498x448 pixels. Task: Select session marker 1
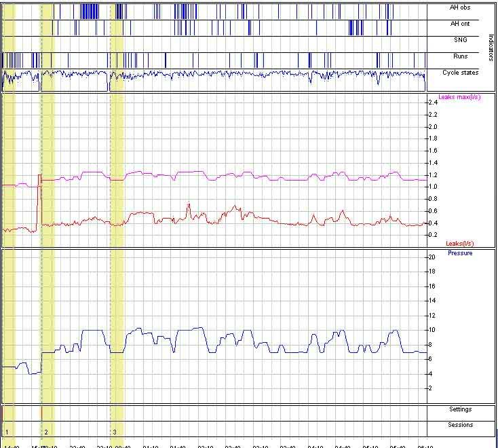tap(7, 432)
